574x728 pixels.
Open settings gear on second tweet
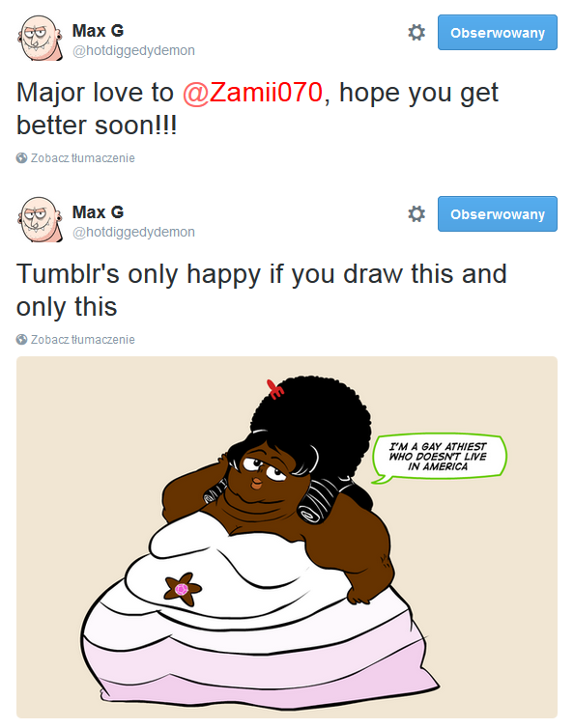pyautogui.click(x=416, y=214)
